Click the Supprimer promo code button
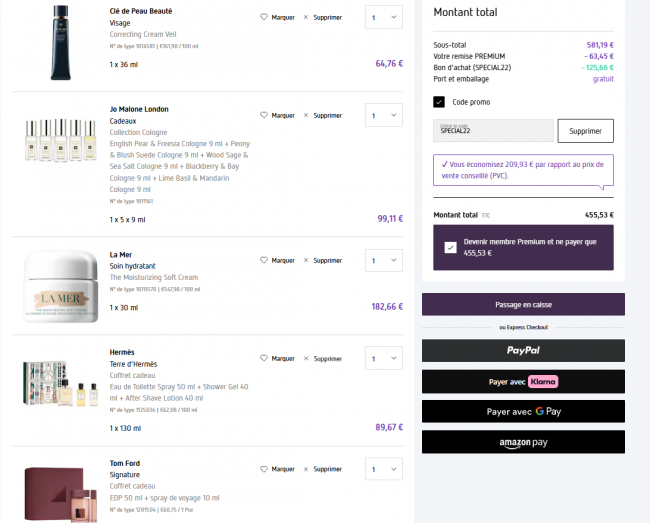Viewport: 650px width, 523px height. [x=585, y=131]
